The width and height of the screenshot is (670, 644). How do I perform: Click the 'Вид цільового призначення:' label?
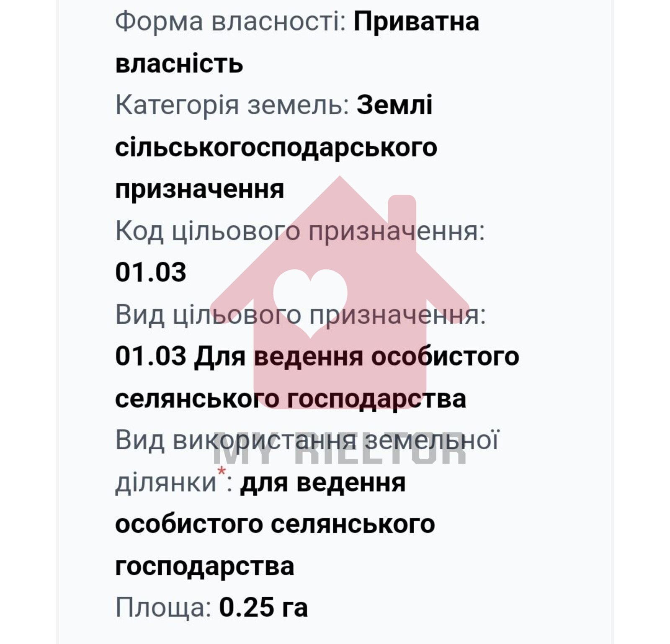[x=300, y=314]
